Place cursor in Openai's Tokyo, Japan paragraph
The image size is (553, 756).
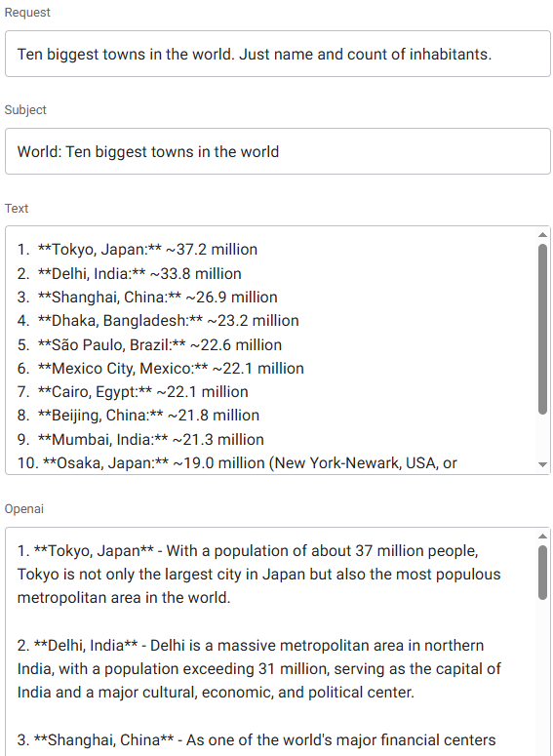click(x=258, y=575)
